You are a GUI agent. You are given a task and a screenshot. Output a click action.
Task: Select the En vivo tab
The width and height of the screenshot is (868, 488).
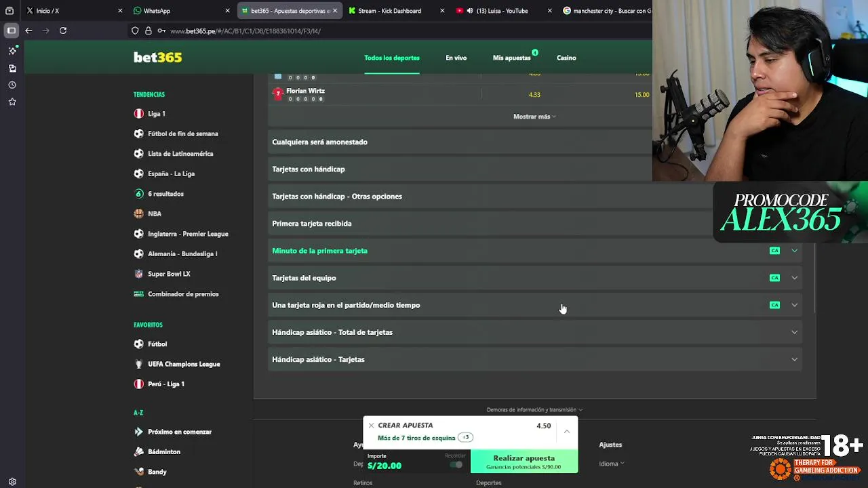(456, 58)
